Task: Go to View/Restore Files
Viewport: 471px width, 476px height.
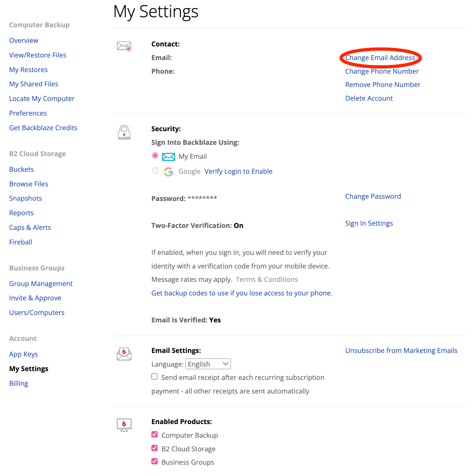Action: [38, 55]
